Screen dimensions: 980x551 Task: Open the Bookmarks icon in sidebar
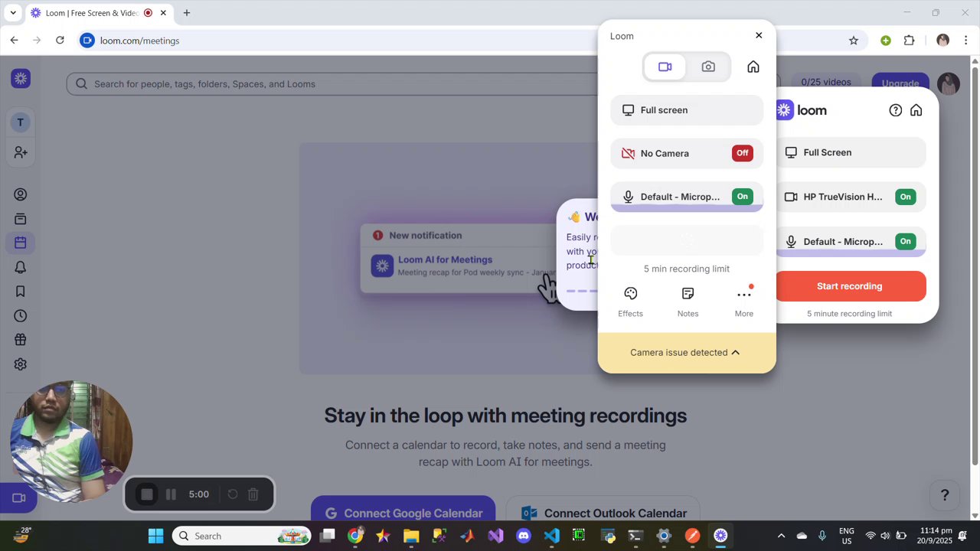click(x=21, y=292)
